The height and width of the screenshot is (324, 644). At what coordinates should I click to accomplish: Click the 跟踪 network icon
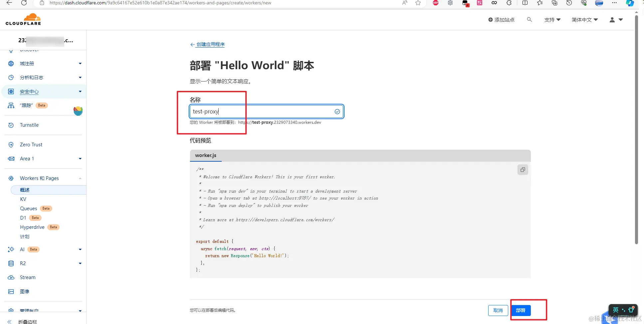[x=11, y=105]
